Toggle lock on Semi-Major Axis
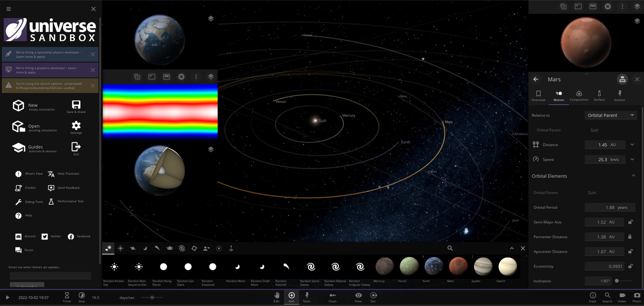Viewport: 644px width, 306px height. pyautogui.click(x=630, y=222)
